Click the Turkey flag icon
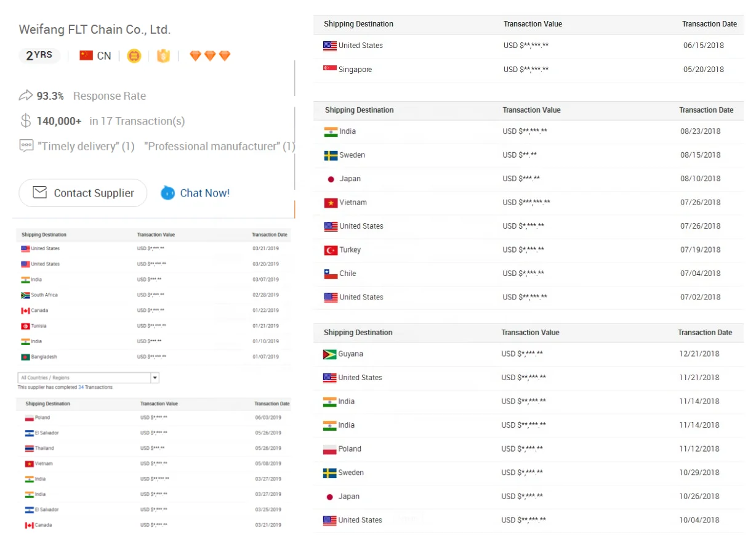The image size is (756, 549). tap(331, 250)
